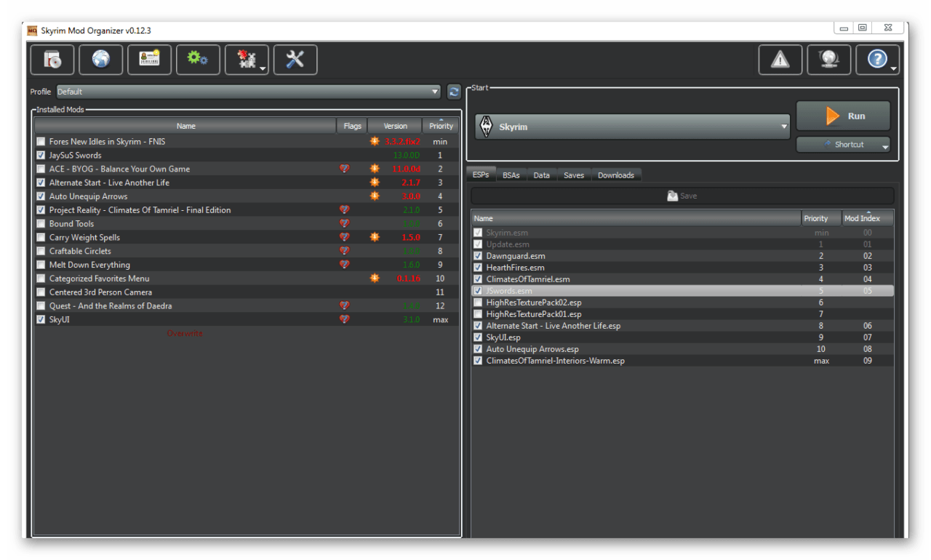Click the Run button

(x=843, y=116)
